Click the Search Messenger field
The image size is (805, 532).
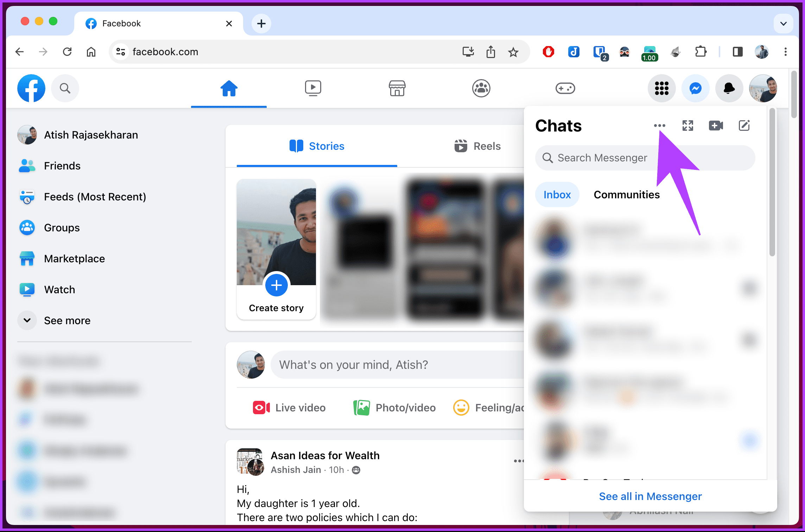coord(645,158)
